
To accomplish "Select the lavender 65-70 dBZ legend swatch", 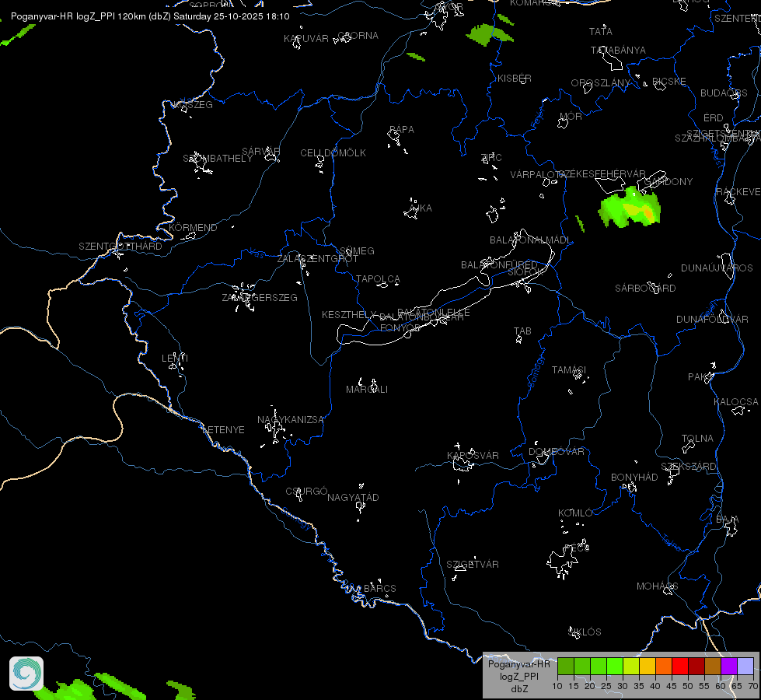I will pyautogui.click(x=745, y=666).
